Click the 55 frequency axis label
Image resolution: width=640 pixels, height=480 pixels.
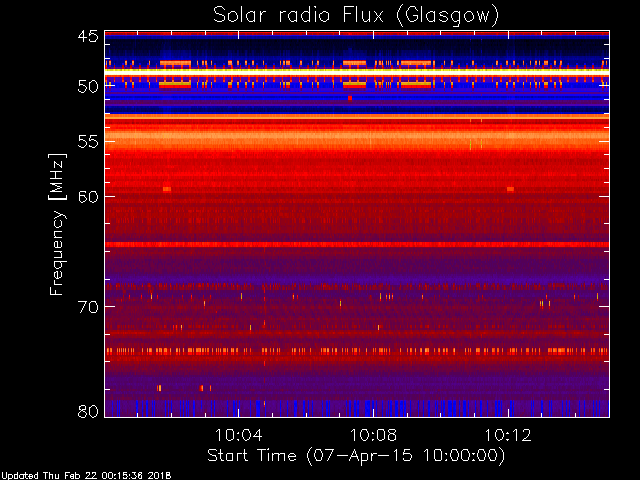pyautogui.click(x=88, y=142)
